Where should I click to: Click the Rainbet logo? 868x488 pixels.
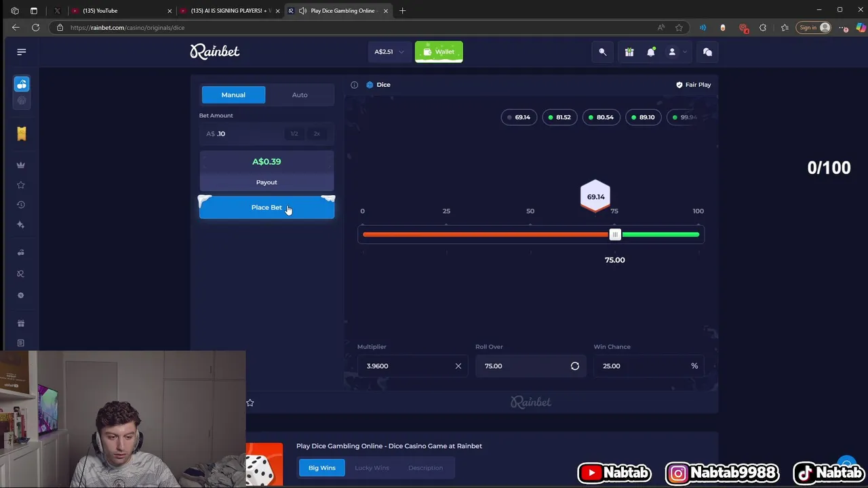(214, 52)
